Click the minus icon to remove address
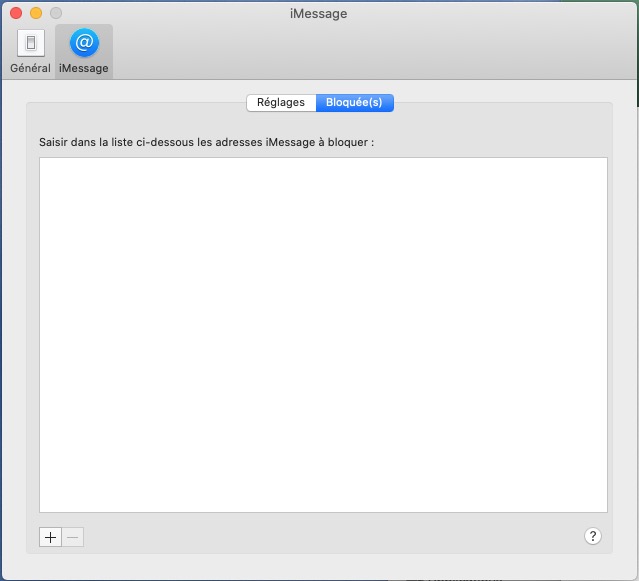The height and width of the screenshot is (581, 639). [73, 537]
